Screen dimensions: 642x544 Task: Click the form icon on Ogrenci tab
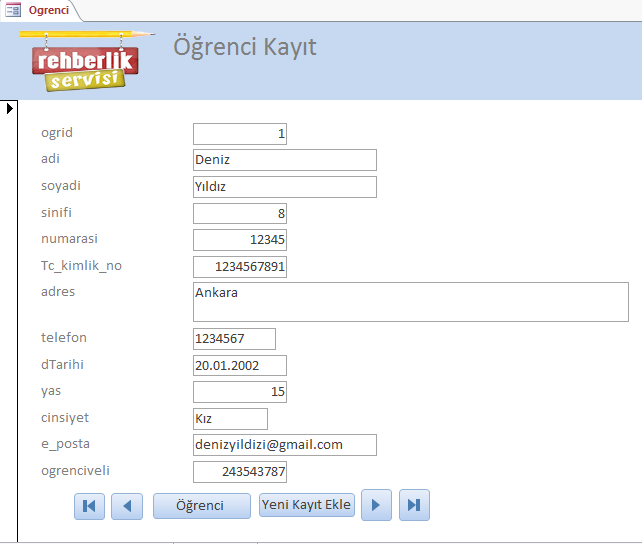tap(13, 10)
